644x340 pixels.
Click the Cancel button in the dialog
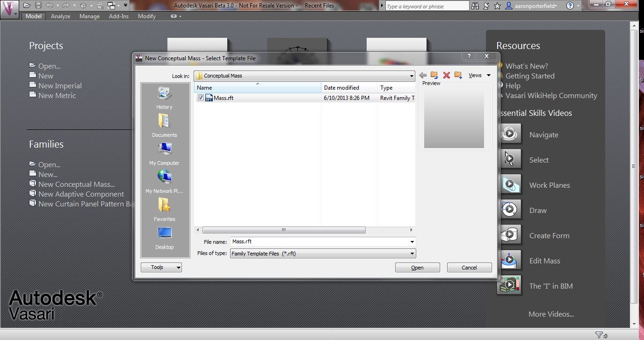click(x=470, y=268)
